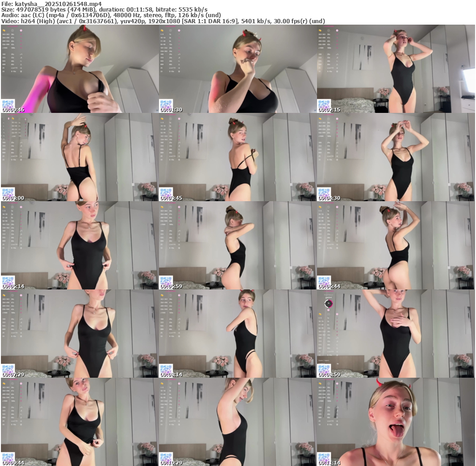Click the circular countdown ring in the 00:08:59 frame

pyautogui.click(x=329, y=303)
